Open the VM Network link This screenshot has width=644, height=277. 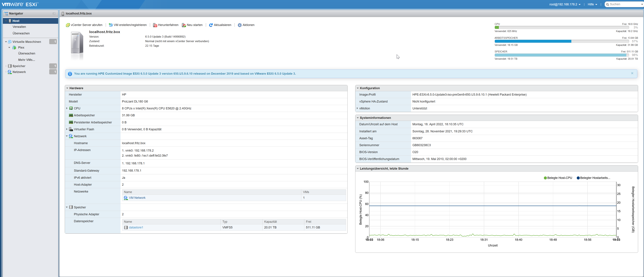point(137,198)
